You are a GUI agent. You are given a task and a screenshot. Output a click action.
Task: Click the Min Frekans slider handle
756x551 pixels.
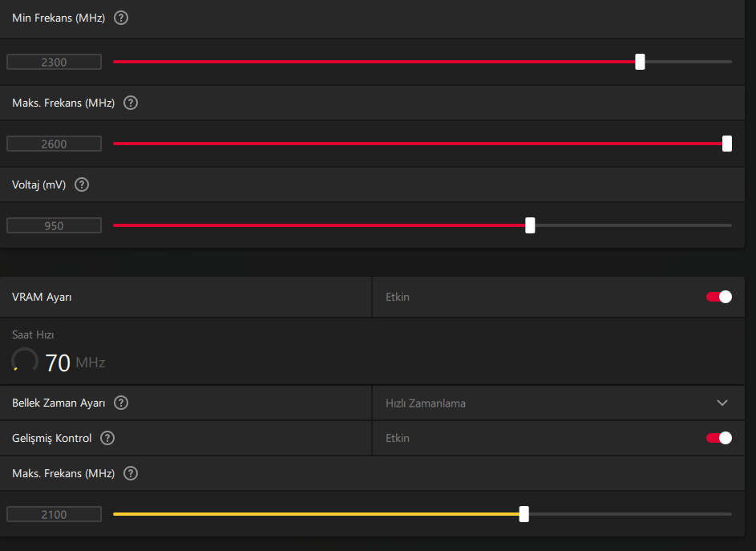pyautogui.click(x=640, y=62)
